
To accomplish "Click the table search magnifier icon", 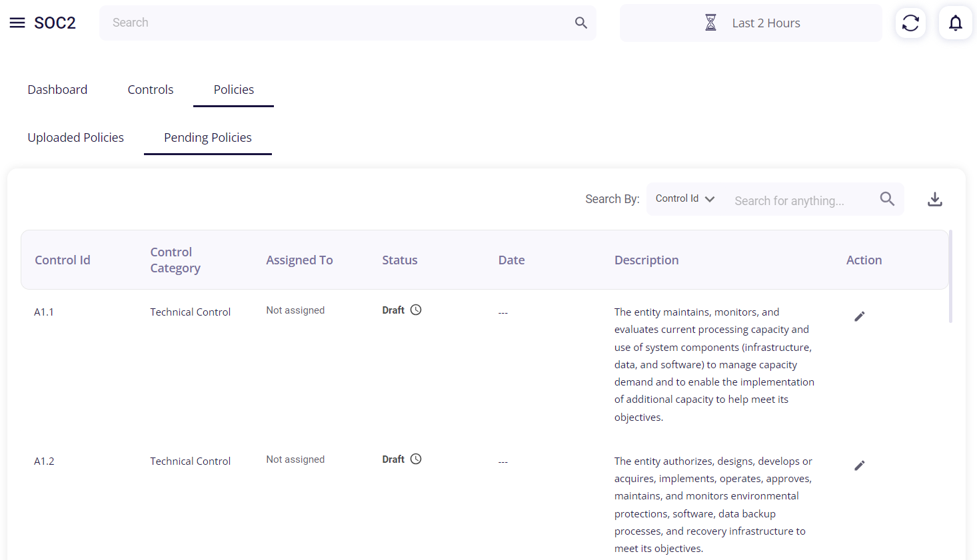I will [887, 198].
